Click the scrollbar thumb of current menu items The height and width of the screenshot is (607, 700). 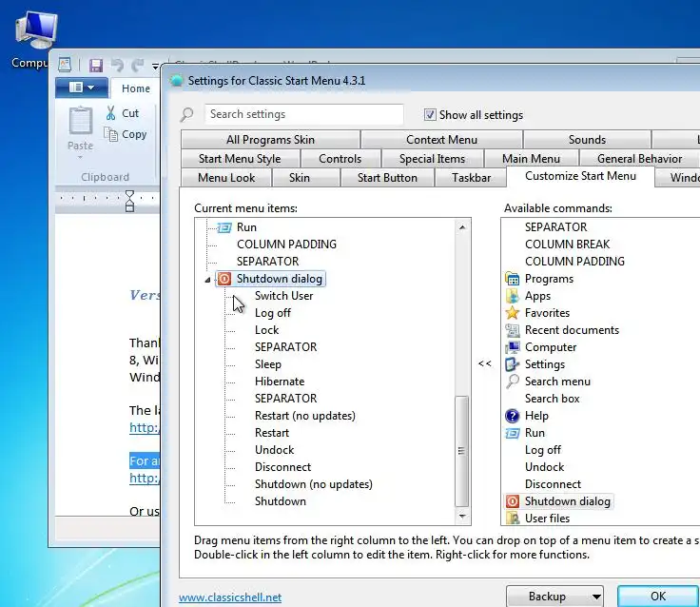click(x=462, y=451)
